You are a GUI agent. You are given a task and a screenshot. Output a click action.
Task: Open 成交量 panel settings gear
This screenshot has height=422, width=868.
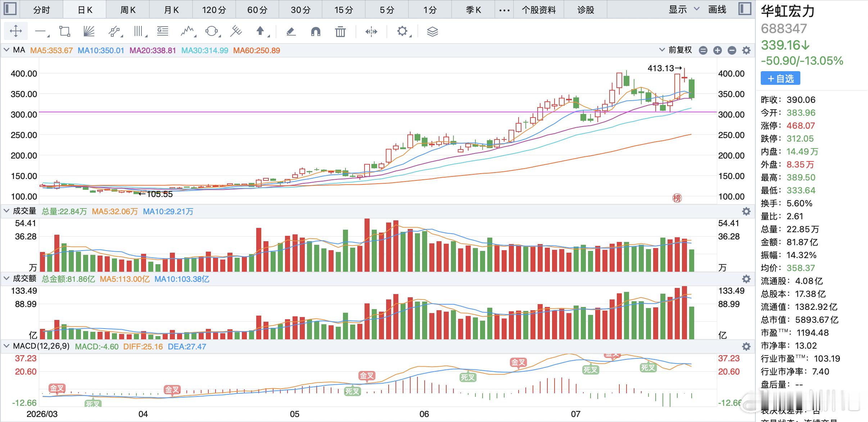coord(747,211)
